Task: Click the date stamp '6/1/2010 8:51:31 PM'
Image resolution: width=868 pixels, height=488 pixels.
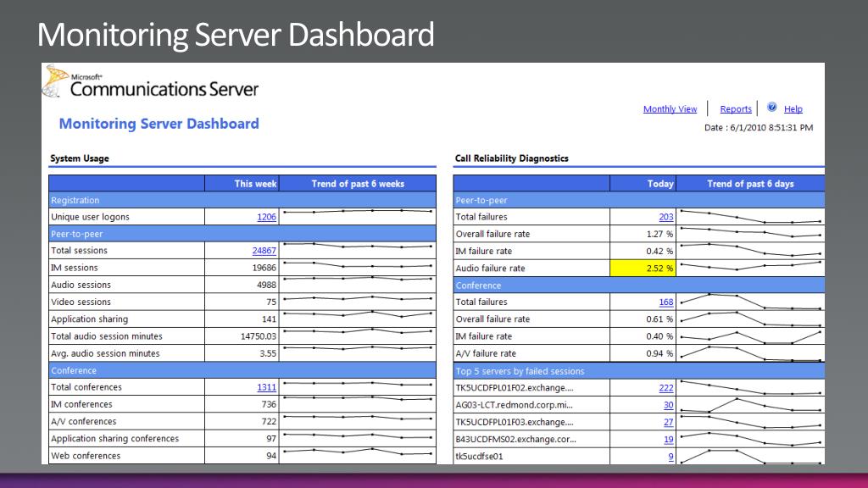Action: [x=771, y=128]
